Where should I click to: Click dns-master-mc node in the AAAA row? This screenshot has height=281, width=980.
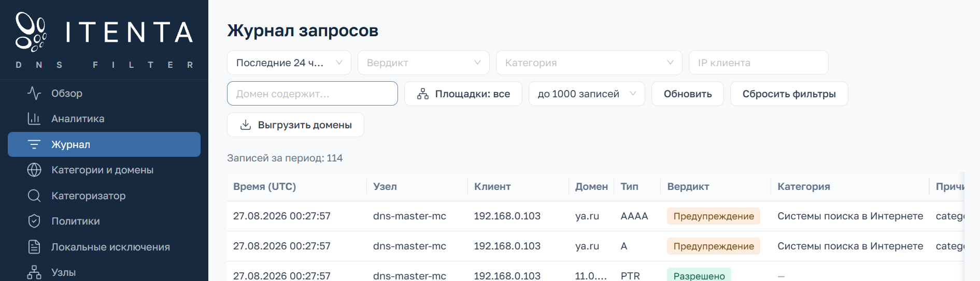[409, 216]
